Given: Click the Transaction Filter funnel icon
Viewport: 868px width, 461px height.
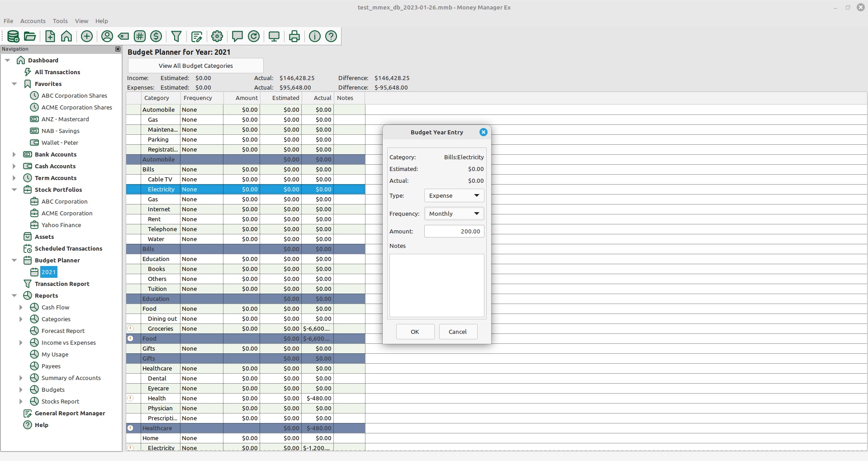Looking at the screenshot, I should click(x=176, y=36).
